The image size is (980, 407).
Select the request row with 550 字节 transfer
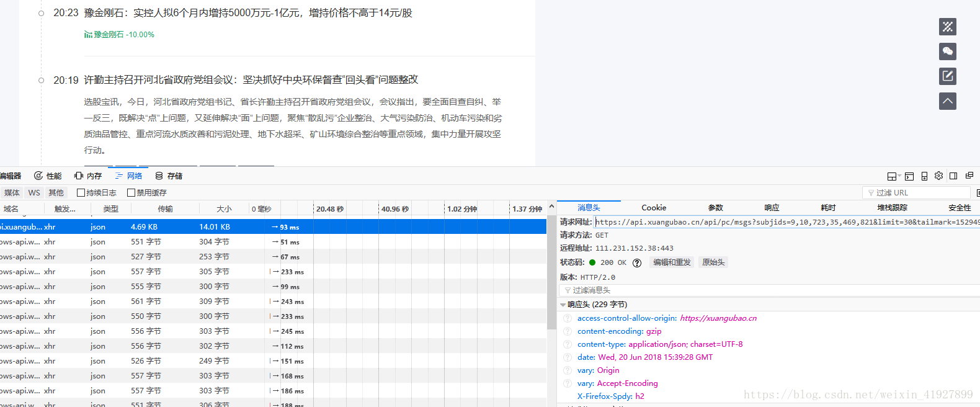(x=273, y=316)
